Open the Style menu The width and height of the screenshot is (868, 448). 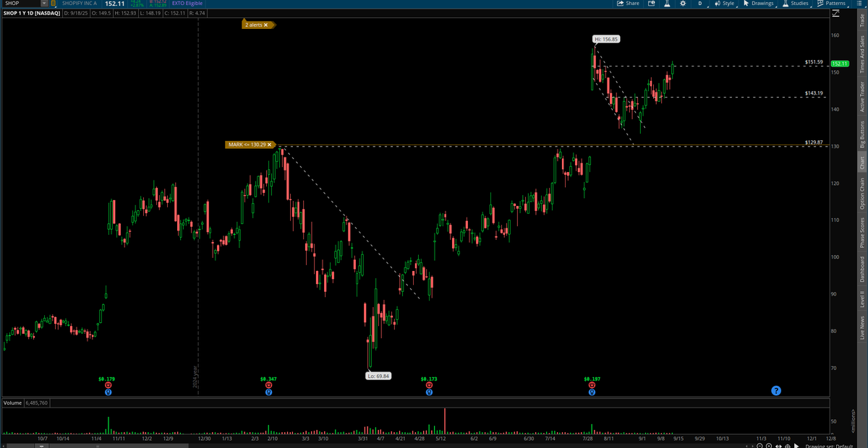click(724, 4)
